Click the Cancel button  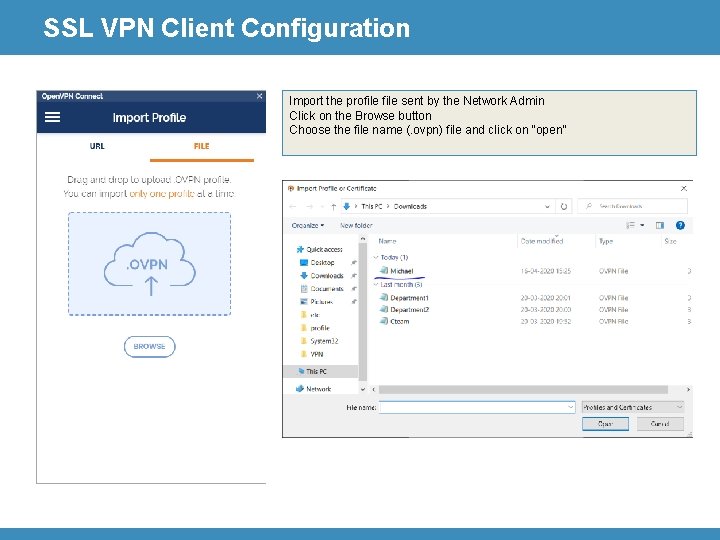tap(660, 424)
